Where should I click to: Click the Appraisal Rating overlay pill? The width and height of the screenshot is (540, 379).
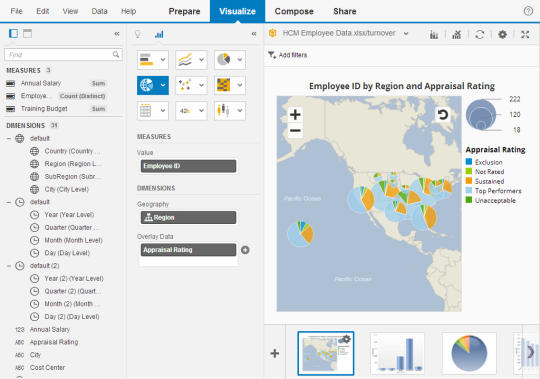(188, 250)
